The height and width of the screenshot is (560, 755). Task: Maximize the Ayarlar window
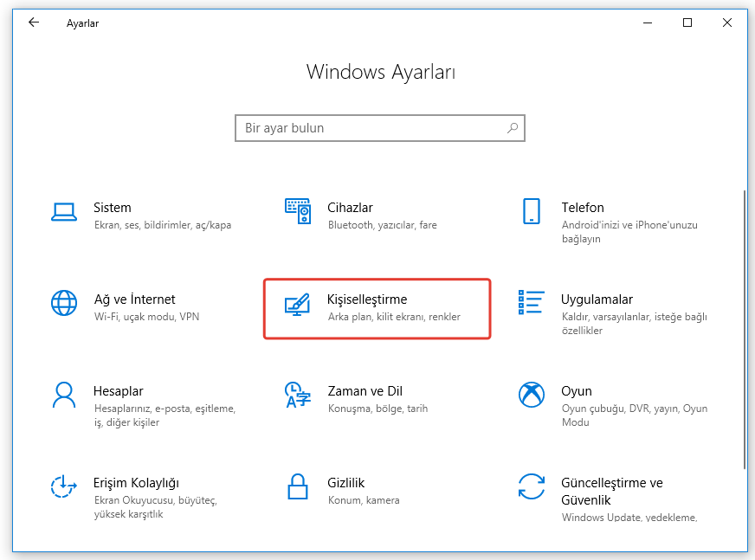tap(687, 23)
